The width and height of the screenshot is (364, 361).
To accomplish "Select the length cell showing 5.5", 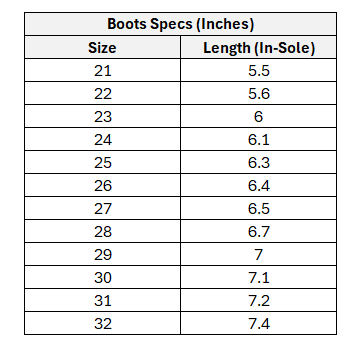I will pyautogui.click(x=258, y=70).
